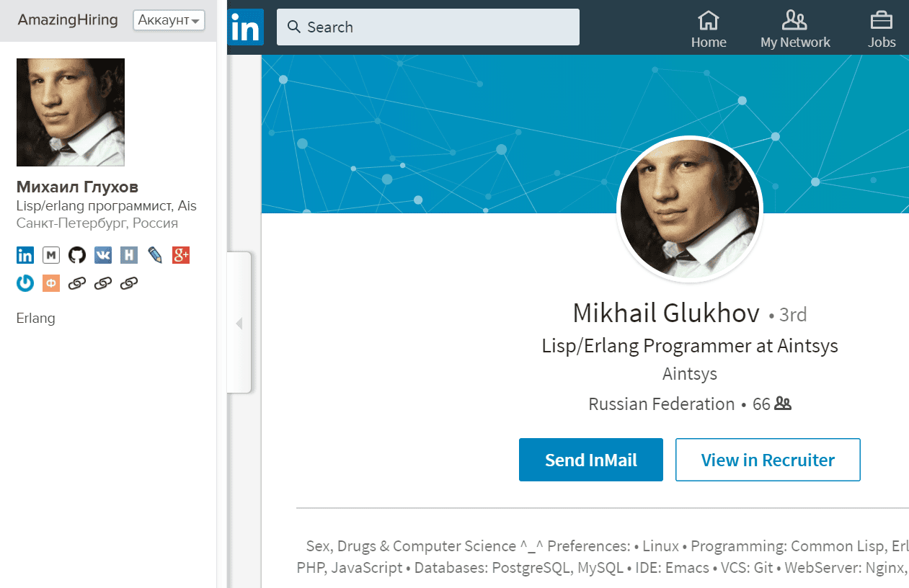This screenshot has height=588, width=909.
Task: Click the orange Ф icon
Action: point(51,283)
